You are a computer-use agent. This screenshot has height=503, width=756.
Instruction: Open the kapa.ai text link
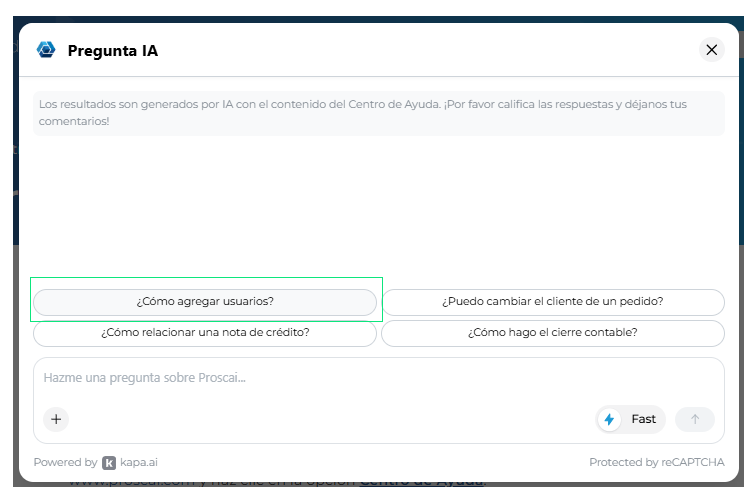[139, 462]
